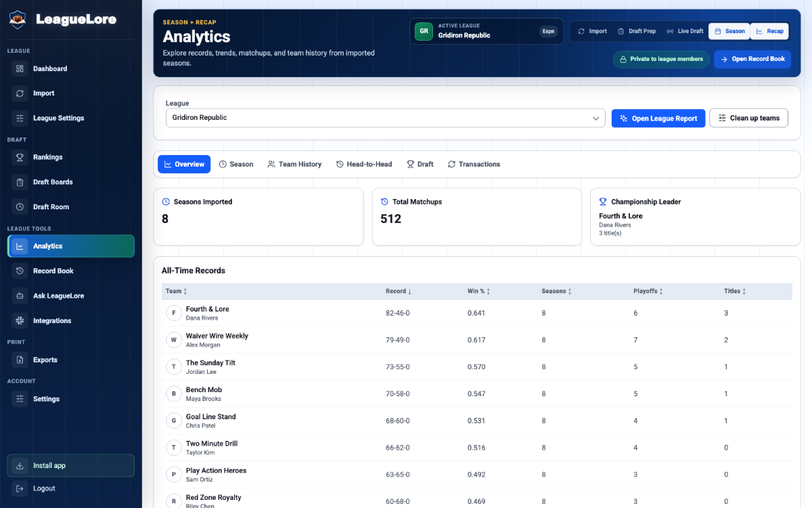The height and width of the screenshot is (508, 812).
Task: Click the Seasons Imported stat card value 8
Action: click(165, 219)
